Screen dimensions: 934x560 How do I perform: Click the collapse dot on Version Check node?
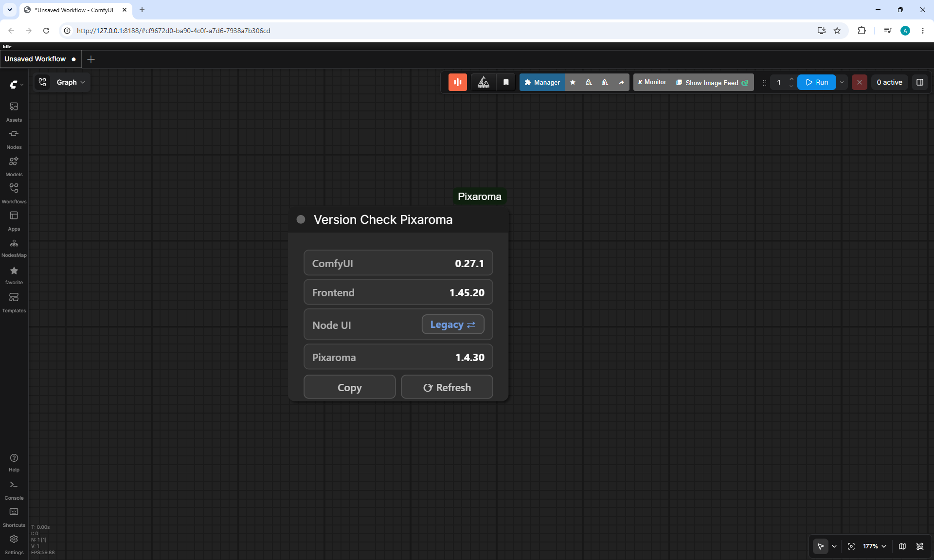[301, 219]
